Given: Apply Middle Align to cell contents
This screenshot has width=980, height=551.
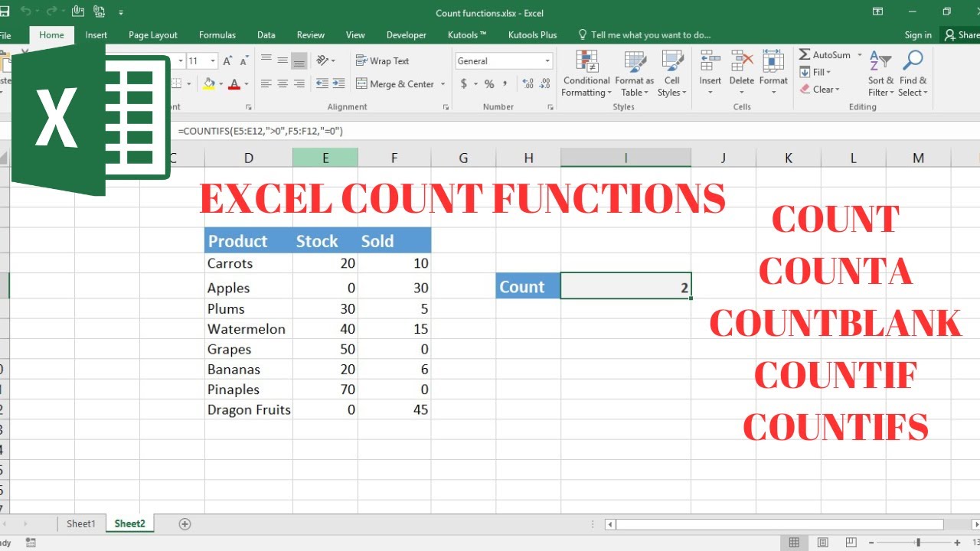Looking at the screenshot, I should point(283,60).
